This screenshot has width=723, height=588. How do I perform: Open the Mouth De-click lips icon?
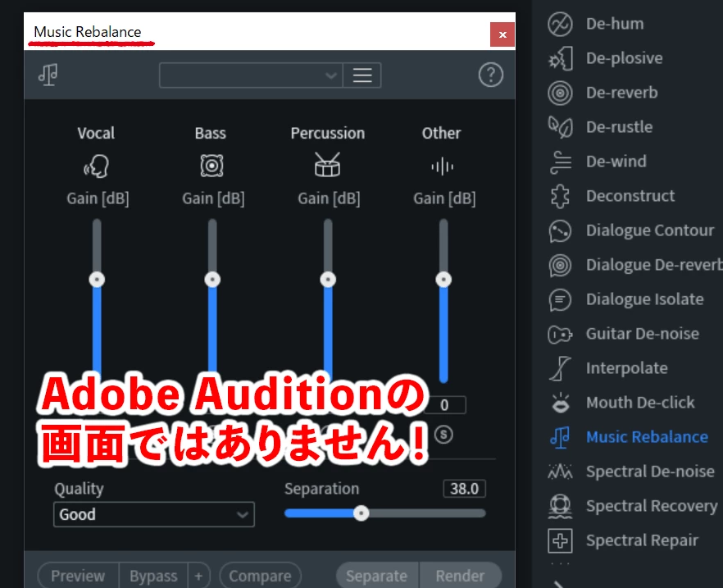(560, 403)
